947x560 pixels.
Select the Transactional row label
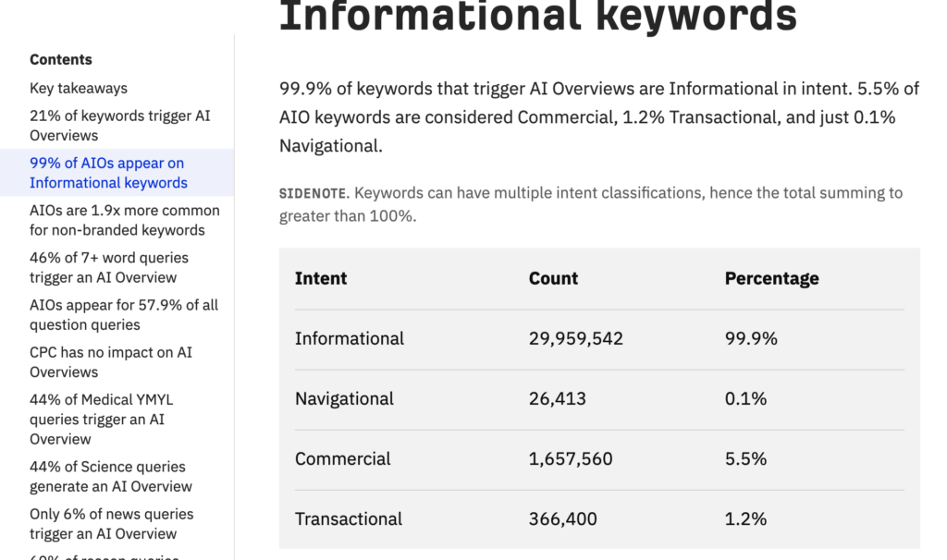[x=349, y=518]
